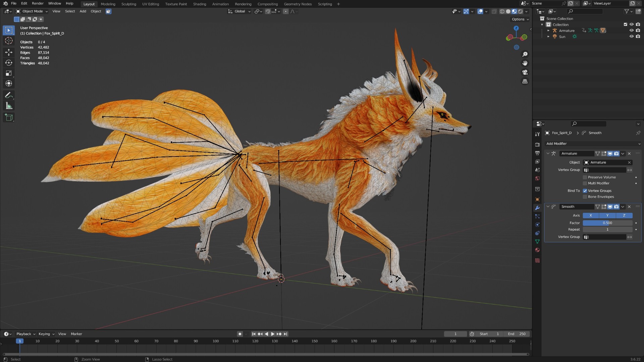Clear the Armature object field
Viewport: 644px width, 362px height.
tap(629, 163)
